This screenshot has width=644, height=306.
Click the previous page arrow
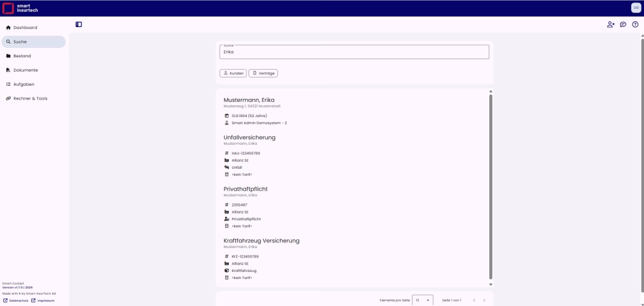(474, 300)
